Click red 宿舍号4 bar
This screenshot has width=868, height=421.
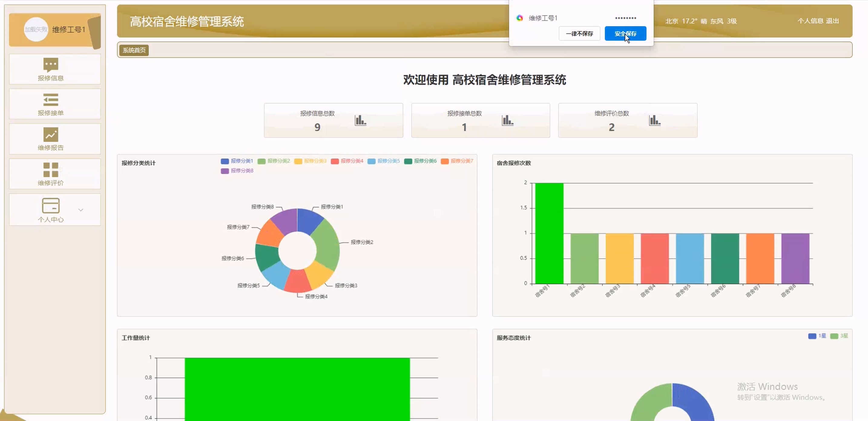click(x=655, y=259)
